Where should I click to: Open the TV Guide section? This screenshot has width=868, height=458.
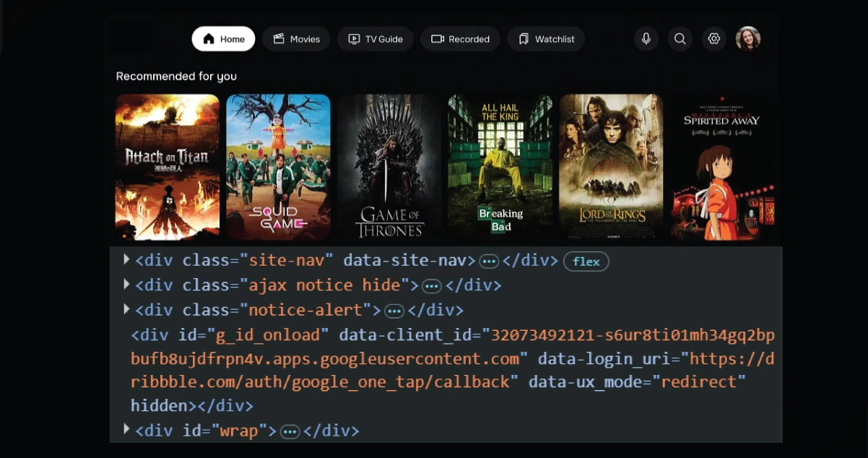375,39
